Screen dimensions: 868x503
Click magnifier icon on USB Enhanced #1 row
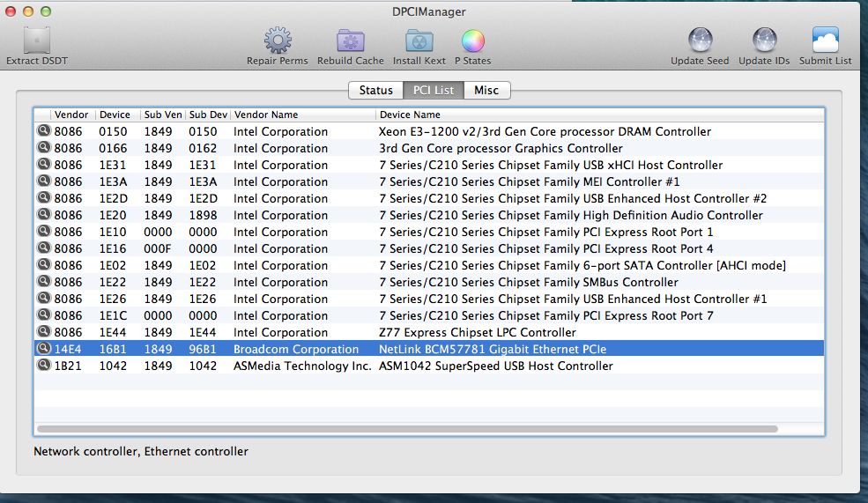(43, 298)
